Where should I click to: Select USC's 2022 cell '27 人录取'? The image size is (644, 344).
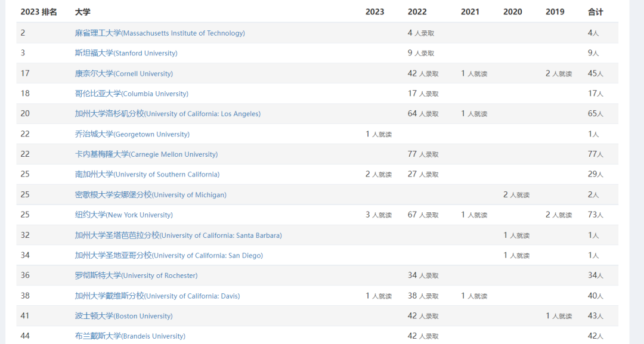coord(423,174)
